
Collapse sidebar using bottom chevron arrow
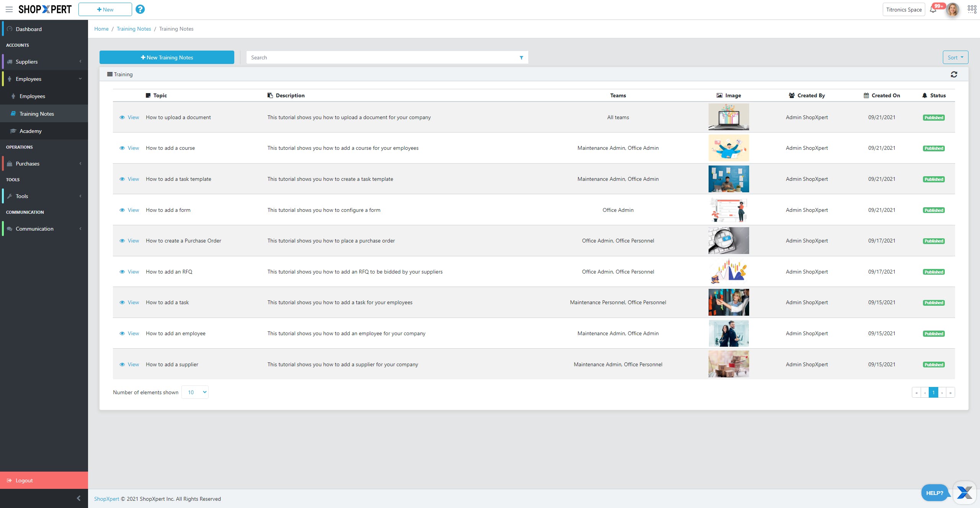78,498
